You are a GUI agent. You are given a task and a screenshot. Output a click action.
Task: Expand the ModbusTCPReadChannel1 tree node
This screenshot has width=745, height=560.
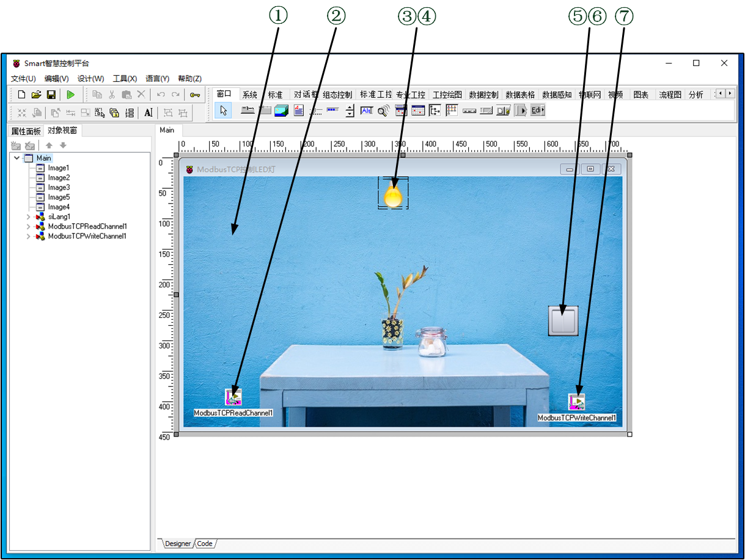pos(28,226)
